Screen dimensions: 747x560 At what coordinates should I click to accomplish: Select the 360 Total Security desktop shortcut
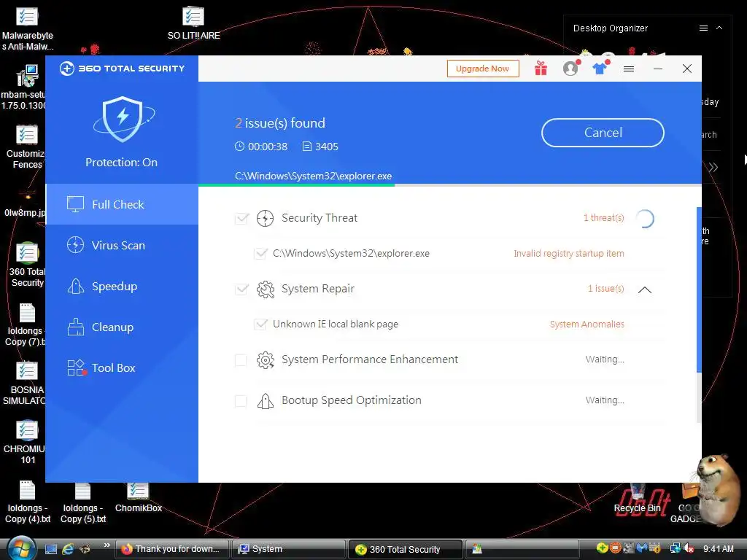click(27, 265)
